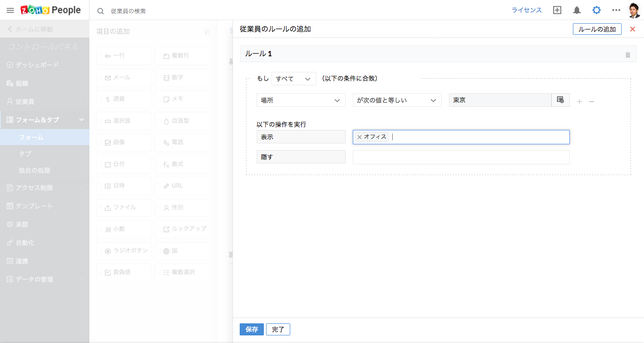
Task: Remove the condition with minus icon
Action: pyautogui.click(x=591, y=102)
